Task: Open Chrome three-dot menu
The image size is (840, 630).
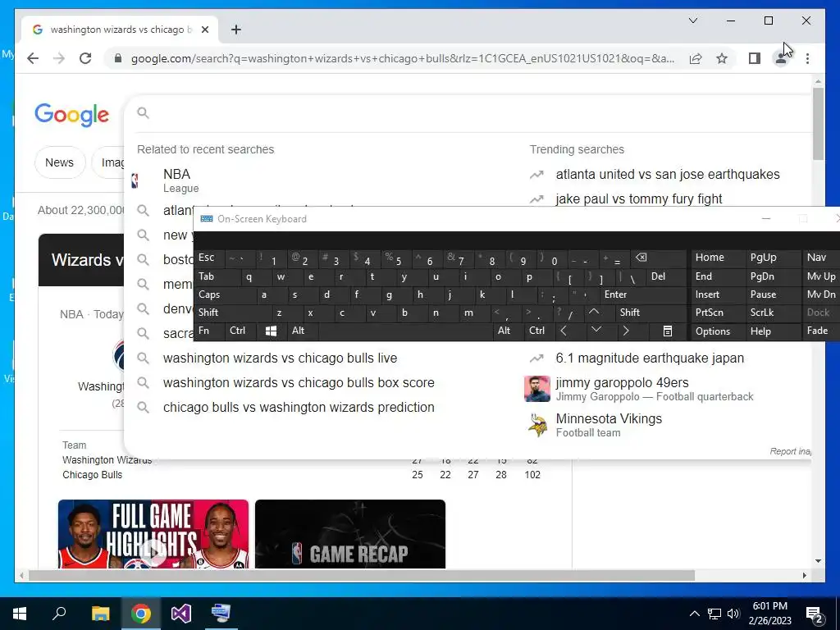Action: point(807,58)
